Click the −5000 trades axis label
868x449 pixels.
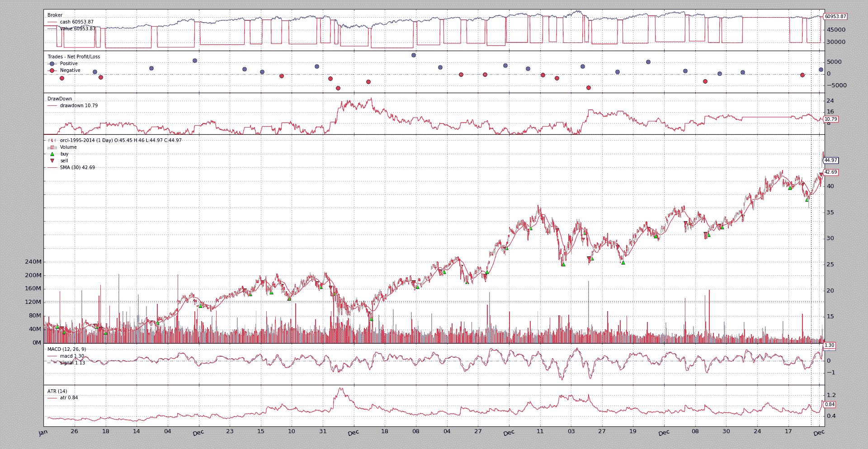(x=836, y=85)
